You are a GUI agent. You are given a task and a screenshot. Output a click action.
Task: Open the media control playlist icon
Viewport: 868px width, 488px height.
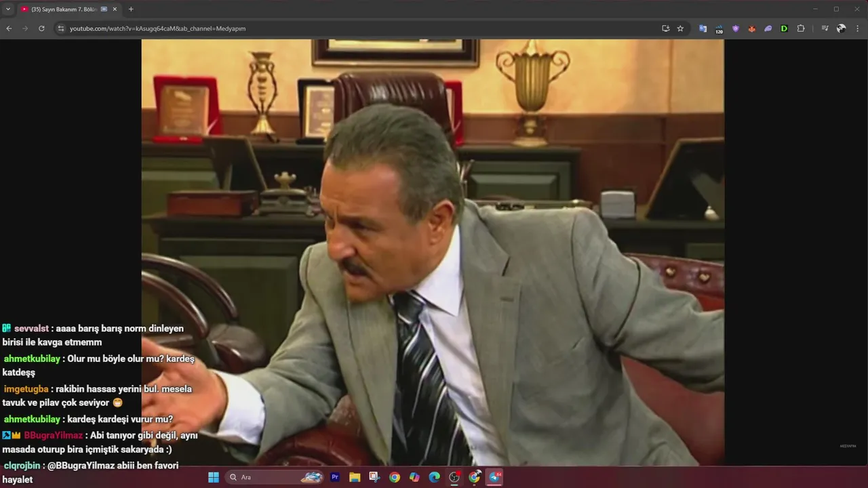(825, 28)
